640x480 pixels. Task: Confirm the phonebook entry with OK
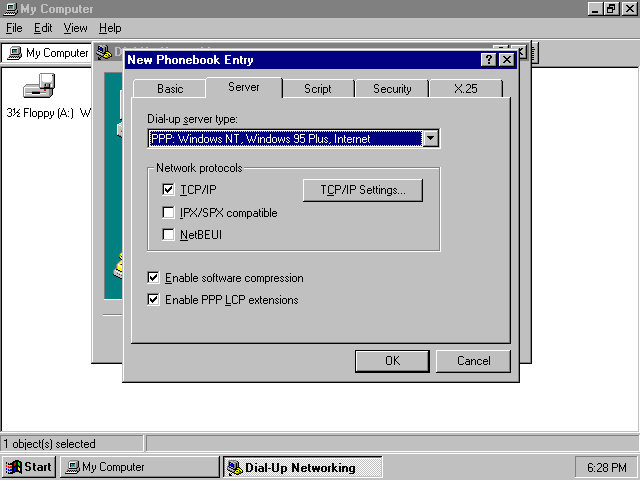coord(392,361)
